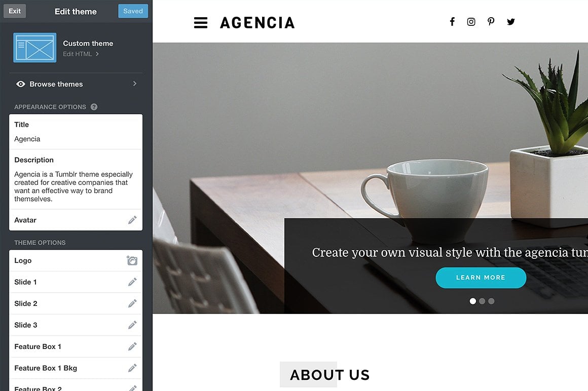Select Feature Box 1 option row
Screen dimensions: 588x391
pyautogui.click(x=76, y=346)
